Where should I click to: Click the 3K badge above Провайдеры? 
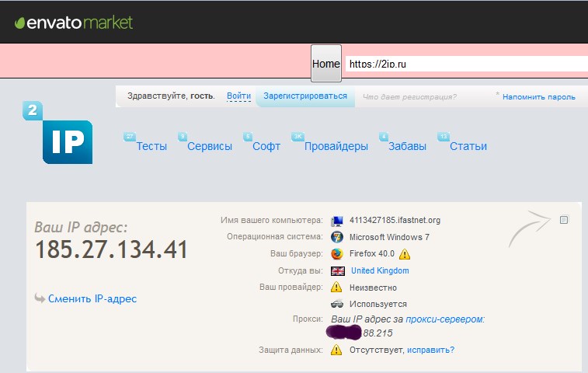coord(297,137)
